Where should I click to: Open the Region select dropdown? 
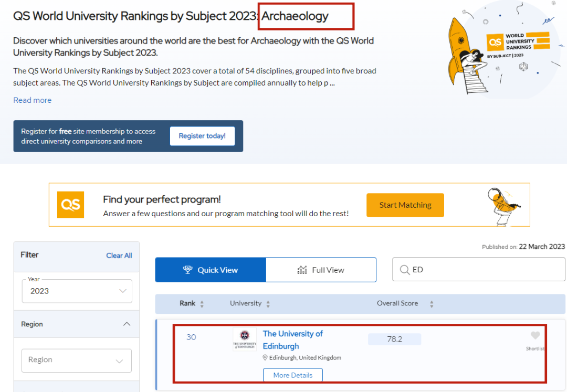coord(77,360)
